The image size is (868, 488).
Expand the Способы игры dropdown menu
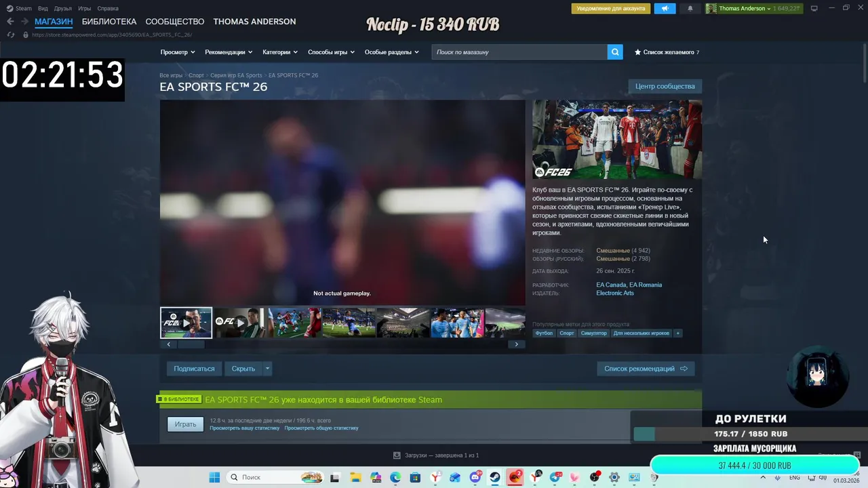(x=331, y=52)
